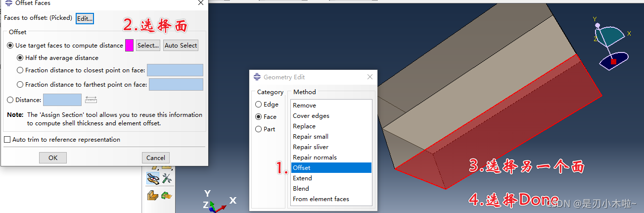Close the Geometry Edit dialog
This screenshot has width=644, height=213.
pos(370,77)
